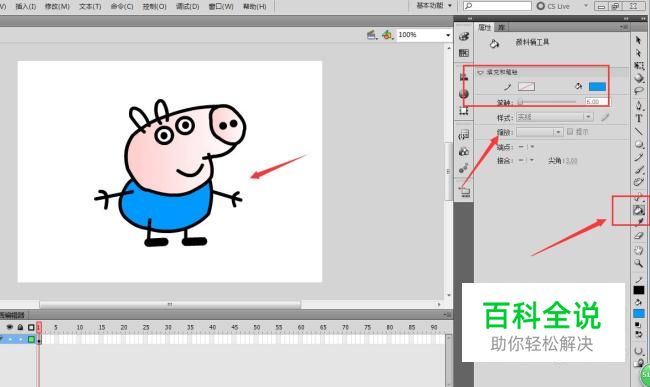Select the Eyedropper tool

pos(640,222)
